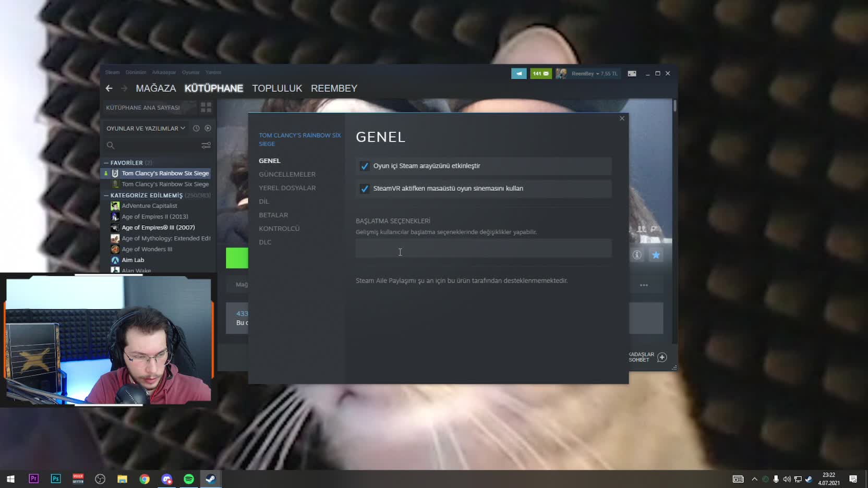Click the Steam forward arrow

(124, 88)
